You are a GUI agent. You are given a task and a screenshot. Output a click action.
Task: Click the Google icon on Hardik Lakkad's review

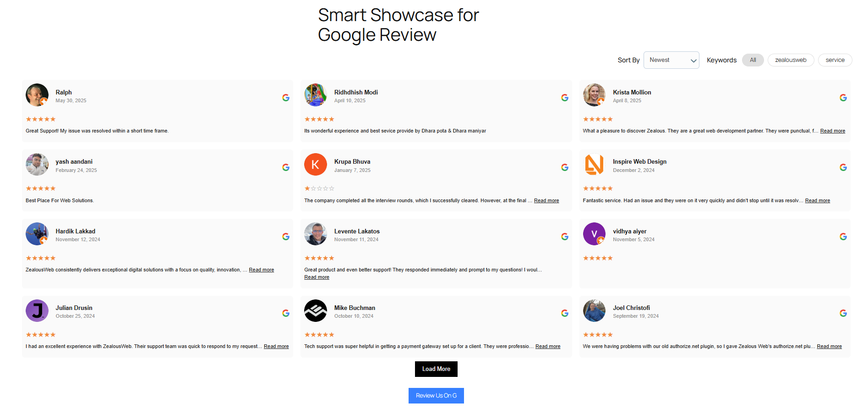pos(286,237)
